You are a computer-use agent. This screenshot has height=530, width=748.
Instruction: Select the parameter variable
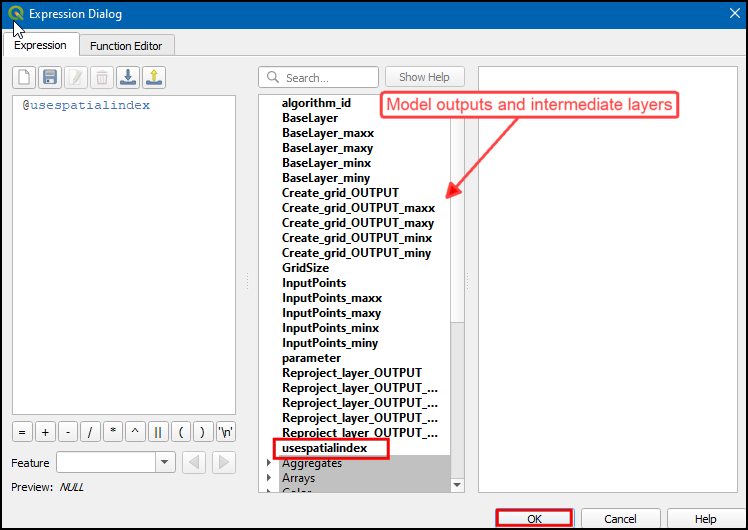[311, 358]
